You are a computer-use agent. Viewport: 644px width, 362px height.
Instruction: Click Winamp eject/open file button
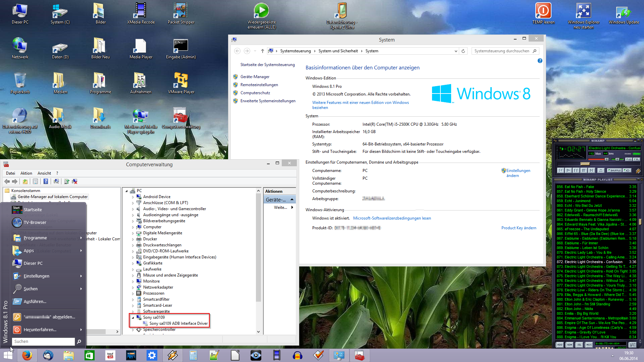601,170
